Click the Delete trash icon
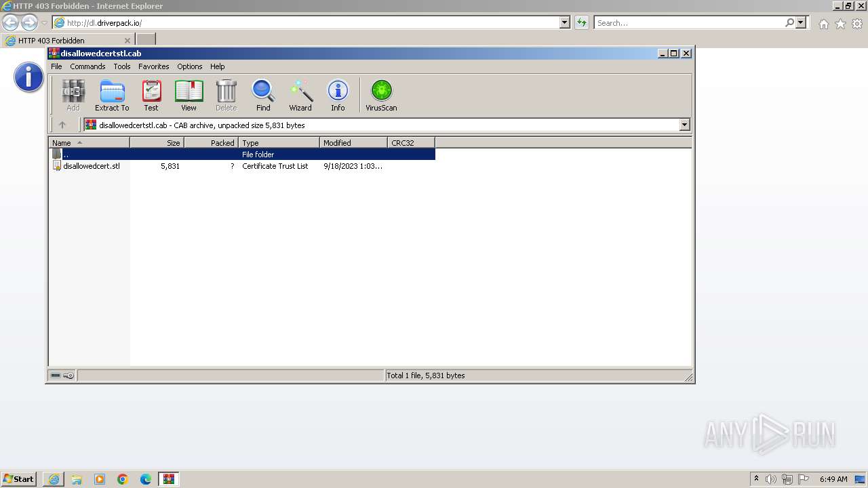The height and width of the screenshot is (488, 868). click(x=226, y=95)
